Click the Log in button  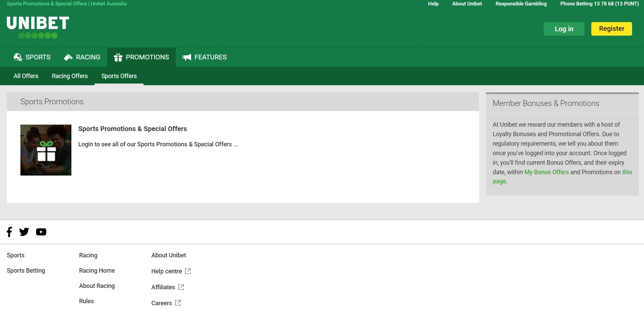(x=564, y=29)
